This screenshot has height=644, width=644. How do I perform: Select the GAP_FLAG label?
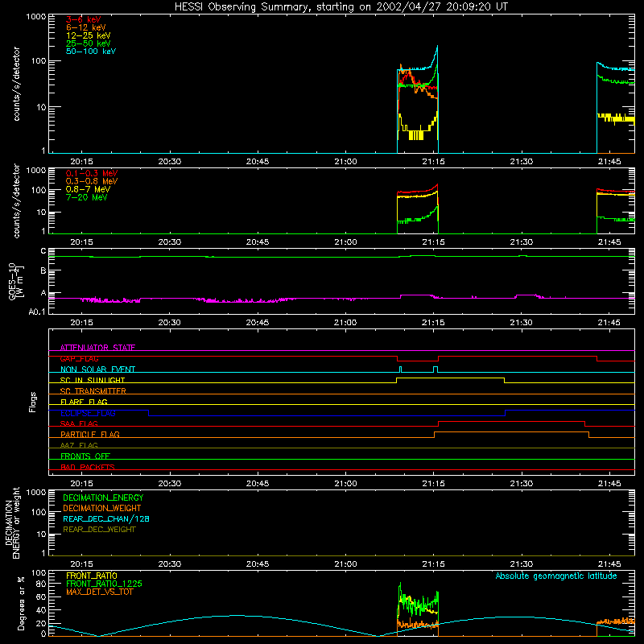tap(79, 358)
